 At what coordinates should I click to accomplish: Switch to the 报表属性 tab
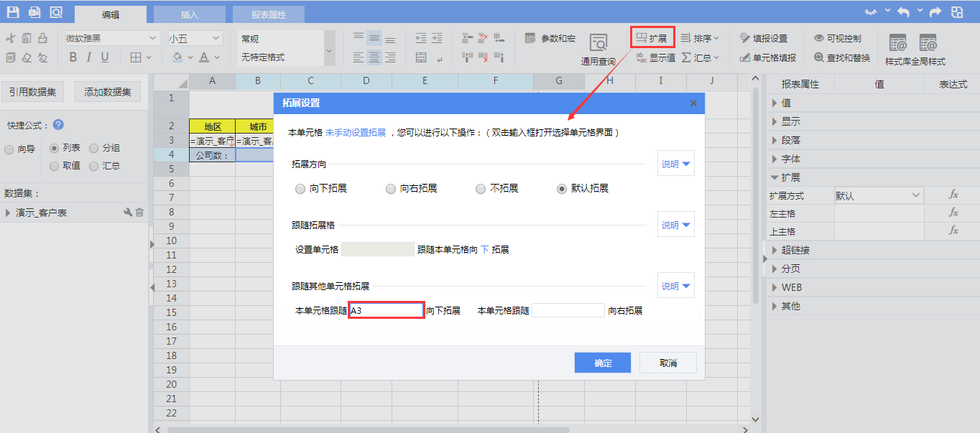point(269,14)
